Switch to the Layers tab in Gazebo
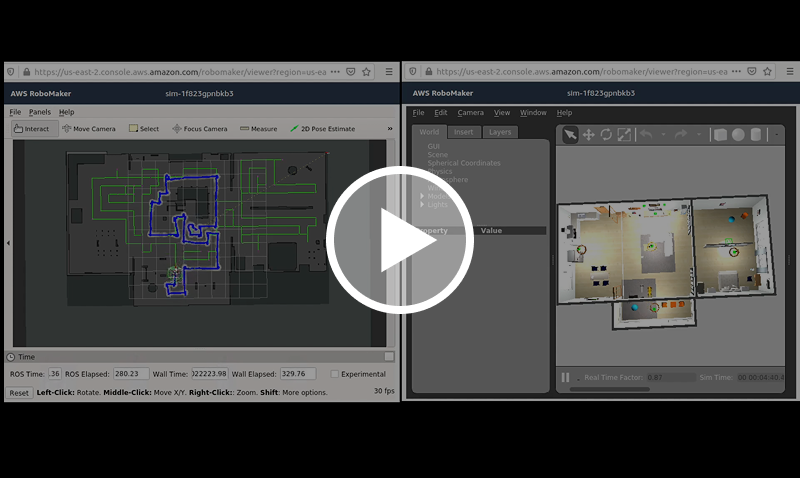The width and height of the screenshot is (800, 478). click(x=500, y=132)
